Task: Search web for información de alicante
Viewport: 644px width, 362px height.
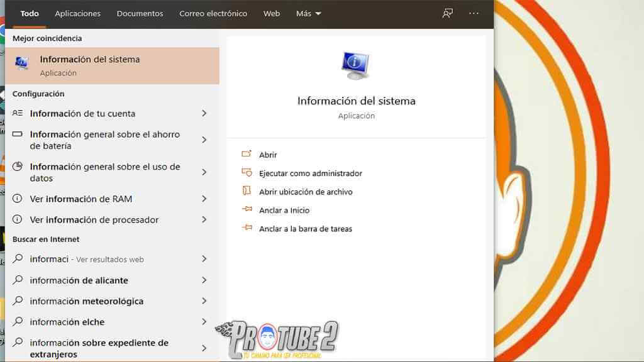Action: 79,280
